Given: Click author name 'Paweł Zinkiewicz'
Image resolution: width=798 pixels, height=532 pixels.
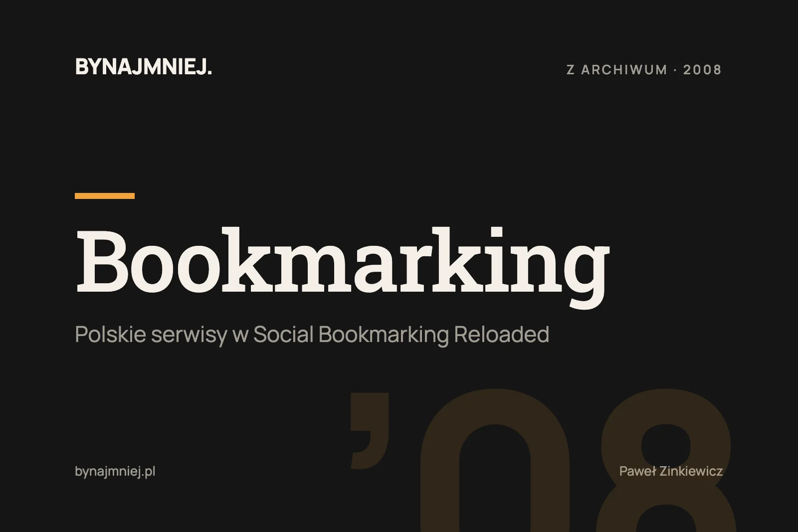Looking at the screenshot, I should tap(671, 471).
